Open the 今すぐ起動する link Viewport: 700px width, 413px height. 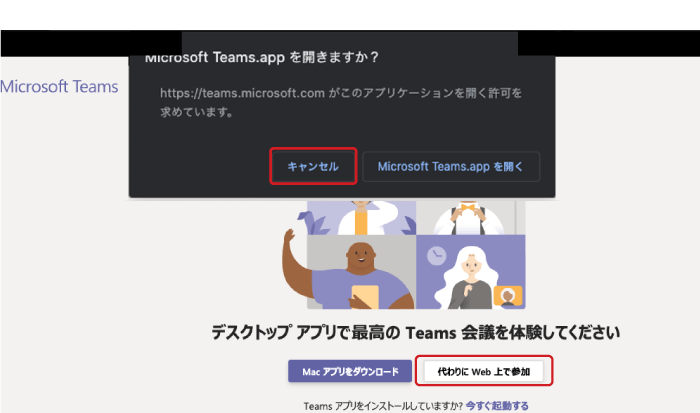pyautogui.click(x=497, y=406)
